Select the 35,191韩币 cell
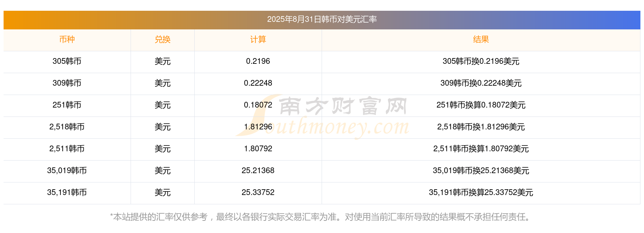Viewport: 644px width, 233px height. 67,192
